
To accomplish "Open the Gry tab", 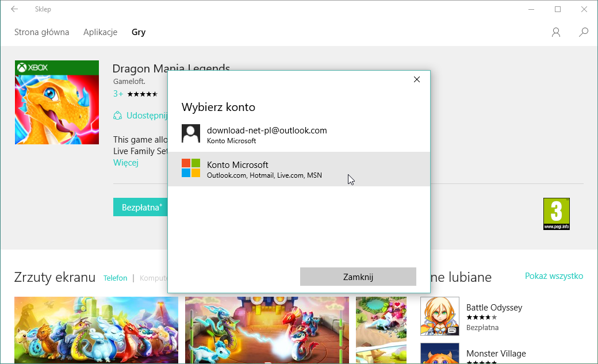I will click(139, 32).
